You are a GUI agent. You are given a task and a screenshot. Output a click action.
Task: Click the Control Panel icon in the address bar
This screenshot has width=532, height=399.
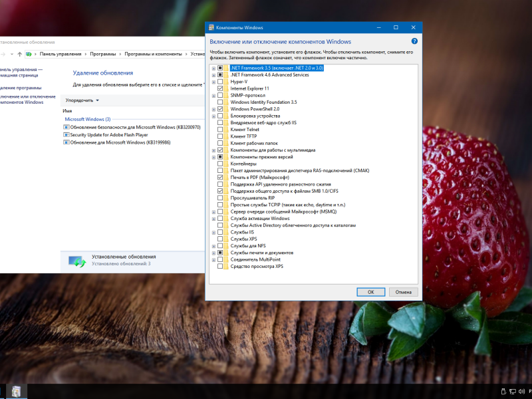click(29, 54)
